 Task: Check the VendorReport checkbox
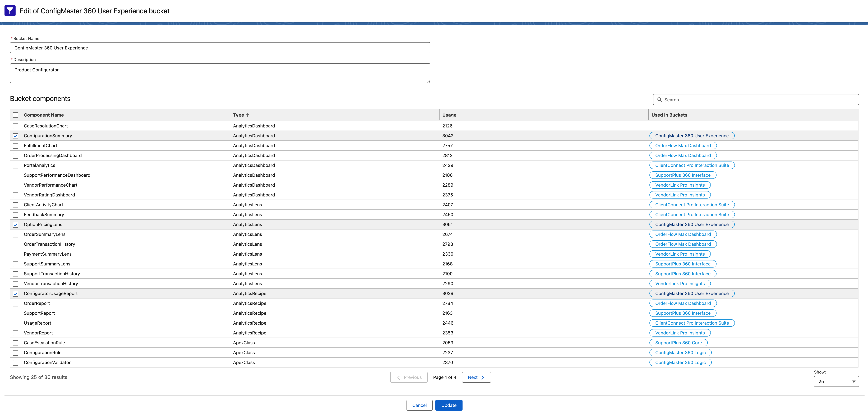[x=16, y=333]
